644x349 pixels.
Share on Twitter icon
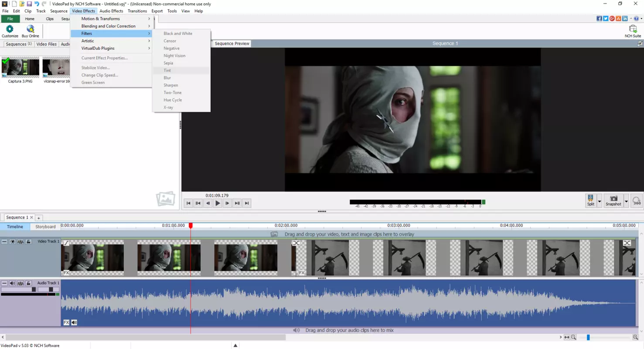606,19
